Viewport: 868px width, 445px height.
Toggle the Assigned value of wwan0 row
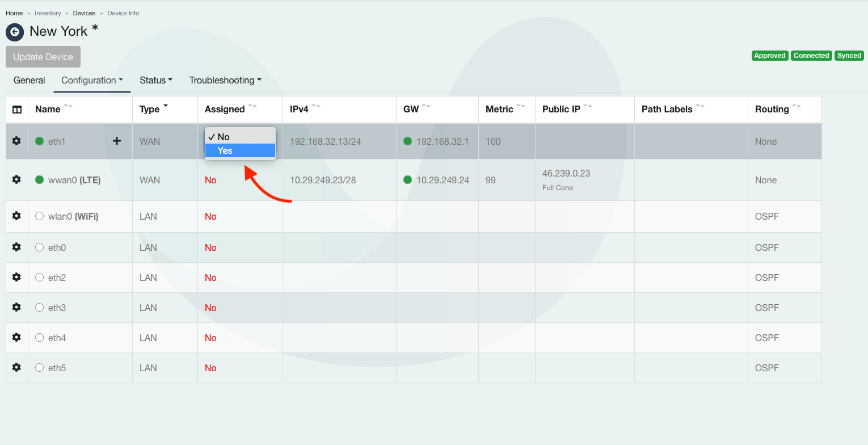click(210, 180)
